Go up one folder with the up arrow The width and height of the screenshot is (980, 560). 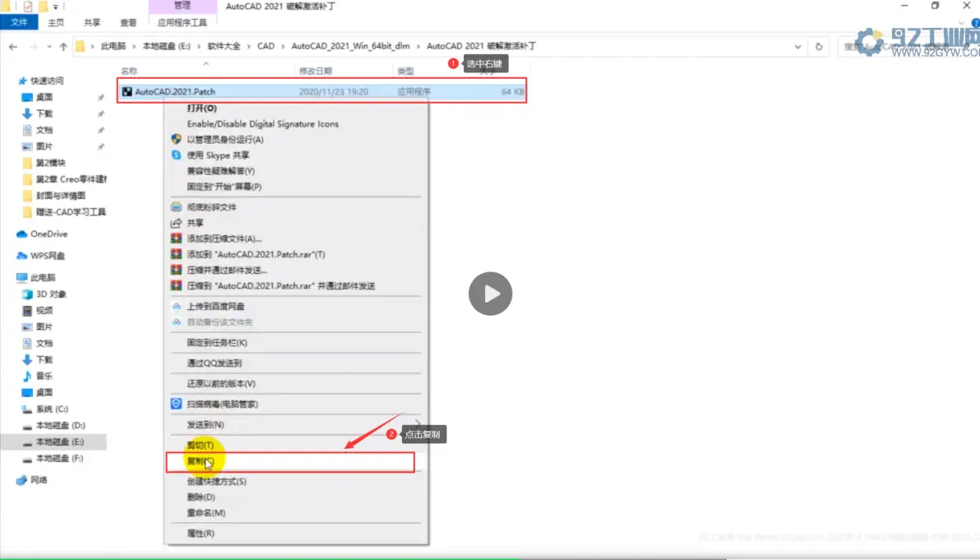pyautogui.click(x=63, y=46)
